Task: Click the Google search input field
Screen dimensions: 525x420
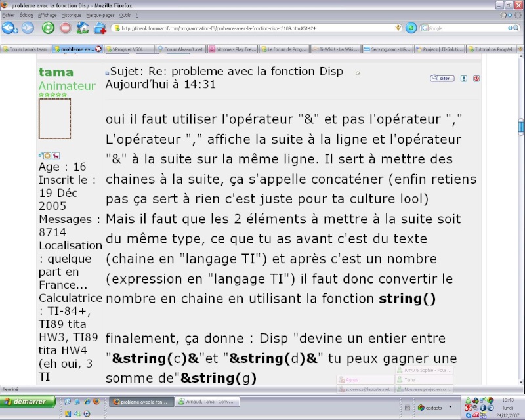Action: 468,28
